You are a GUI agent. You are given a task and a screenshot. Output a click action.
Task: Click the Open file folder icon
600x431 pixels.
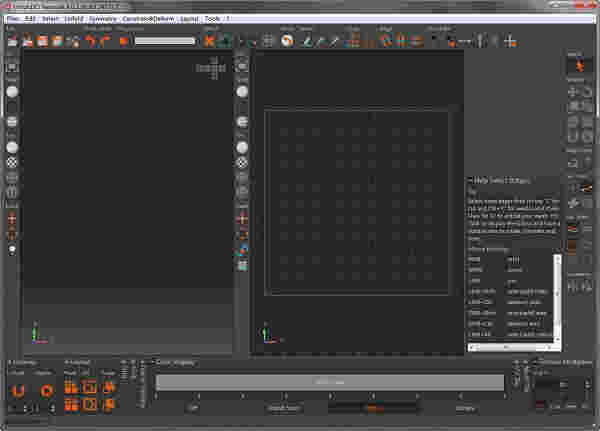[x=27, y=41]
